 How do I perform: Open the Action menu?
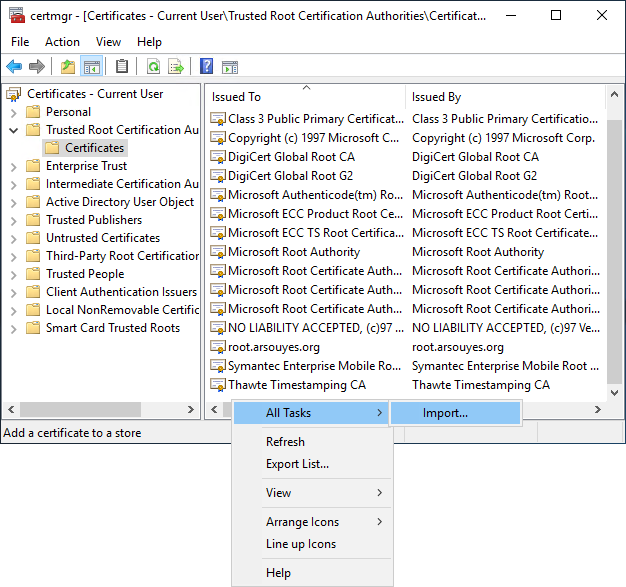62,42
